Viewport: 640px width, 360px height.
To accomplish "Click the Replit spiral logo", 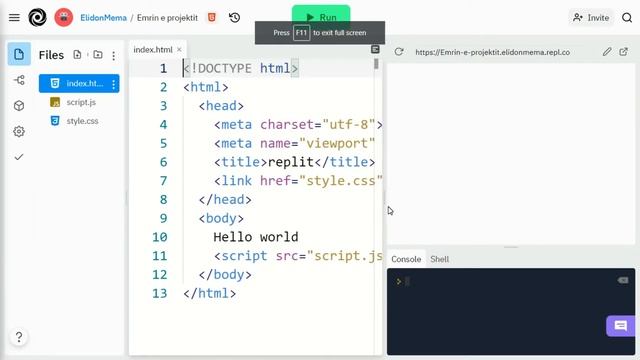I will [x=37, y=18].
